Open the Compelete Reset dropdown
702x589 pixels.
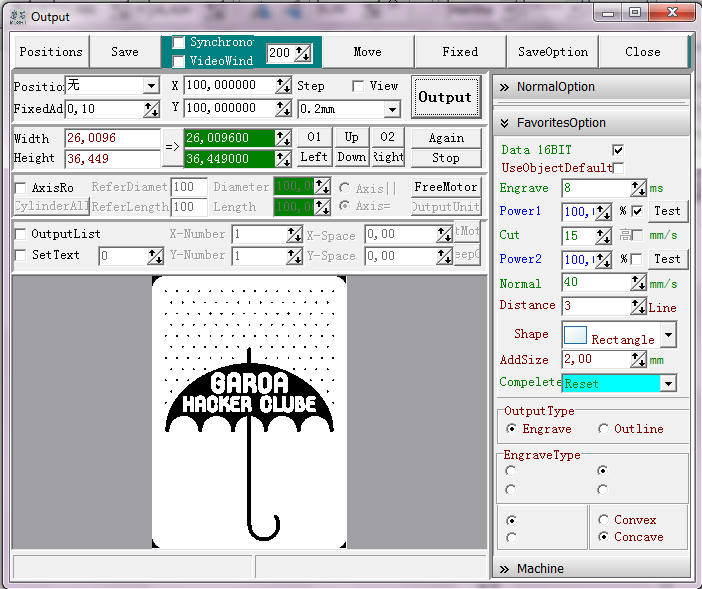[668, 384]
